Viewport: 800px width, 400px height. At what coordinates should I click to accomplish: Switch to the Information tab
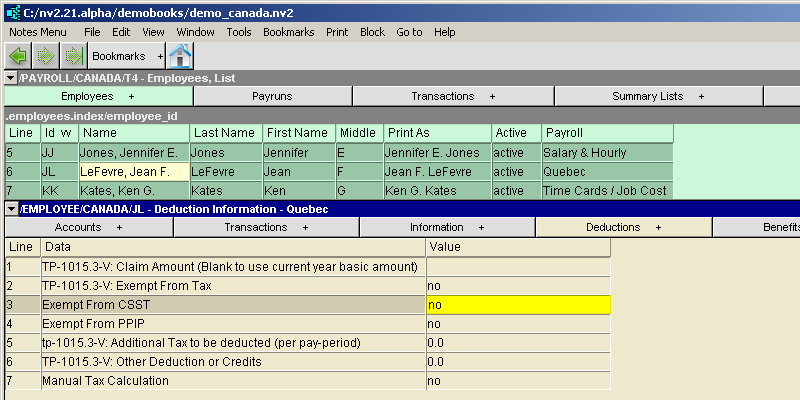click(447, 228)
